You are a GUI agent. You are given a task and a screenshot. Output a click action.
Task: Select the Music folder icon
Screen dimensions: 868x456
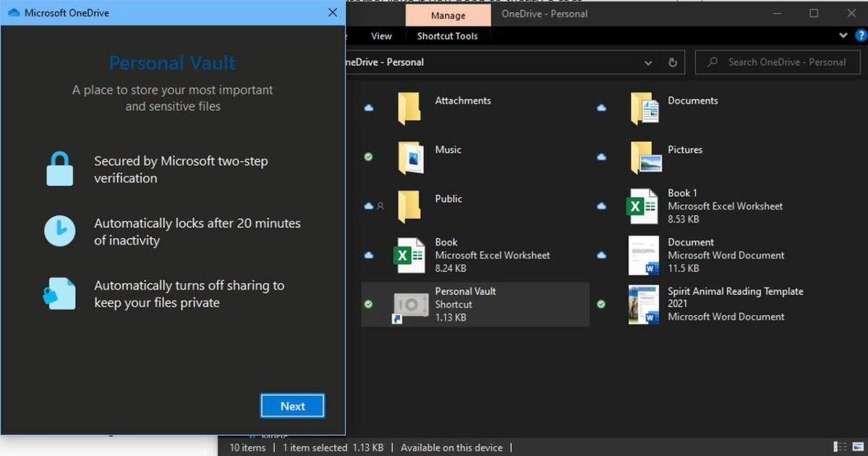pyautogui.click(x=409, y=158)
